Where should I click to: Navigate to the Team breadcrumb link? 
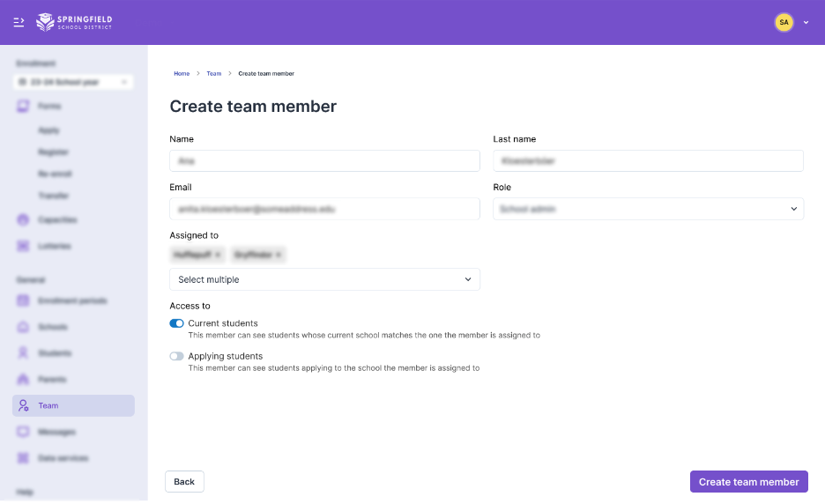click(x=214, y=74)
